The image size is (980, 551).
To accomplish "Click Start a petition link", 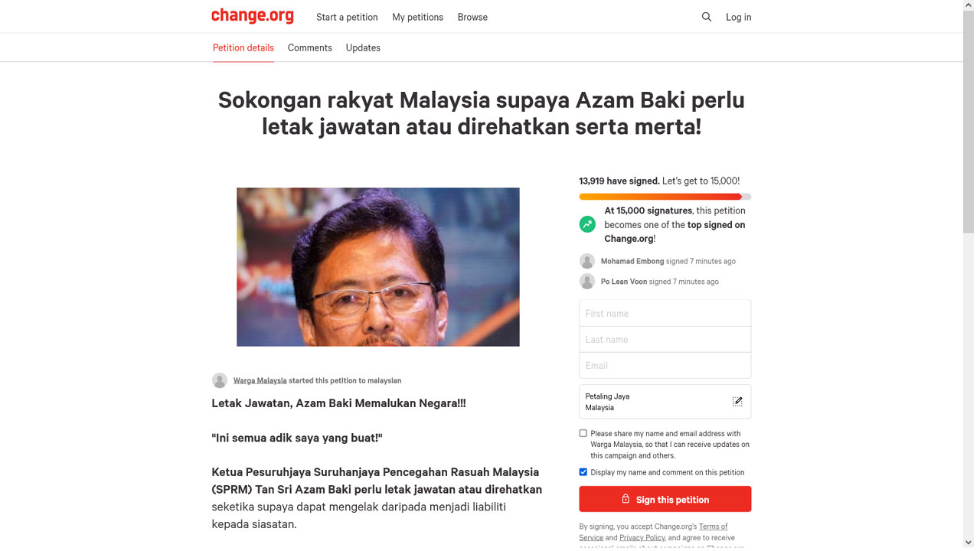I will pyautogui.click(x=347, y=17).
